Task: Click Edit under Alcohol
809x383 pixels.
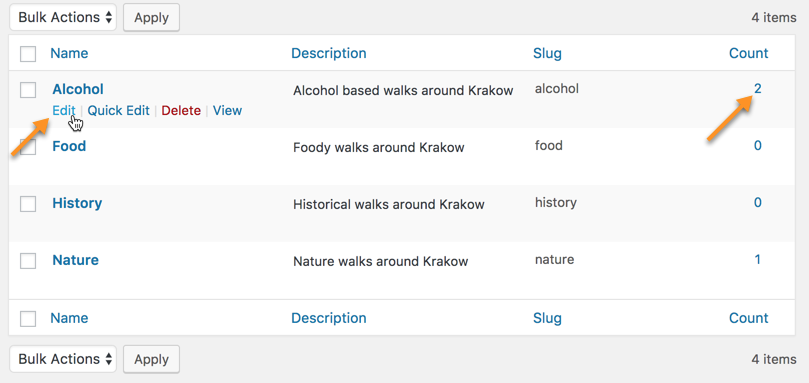Action: click(x=64, y=110)
